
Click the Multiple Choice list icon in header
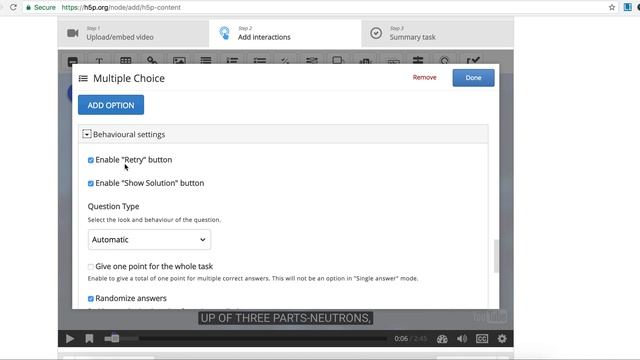[83, 78]
